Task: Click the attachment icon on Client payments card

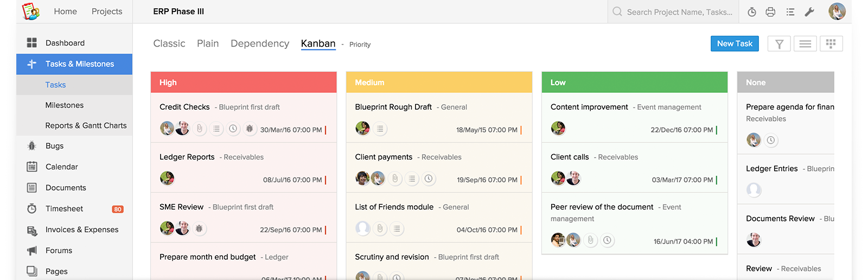Action: point(395,179)
